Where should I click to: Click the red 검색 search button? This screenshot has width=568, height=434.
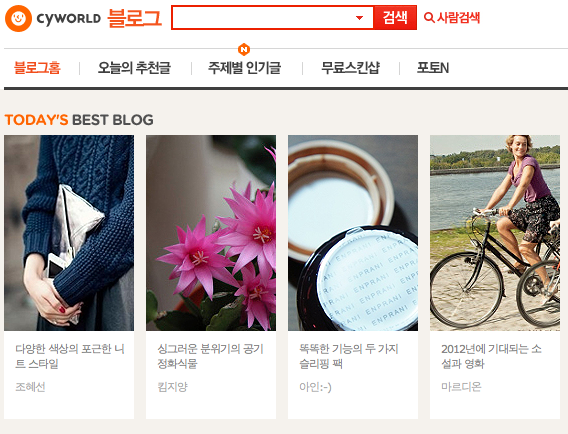click(395, 17)
